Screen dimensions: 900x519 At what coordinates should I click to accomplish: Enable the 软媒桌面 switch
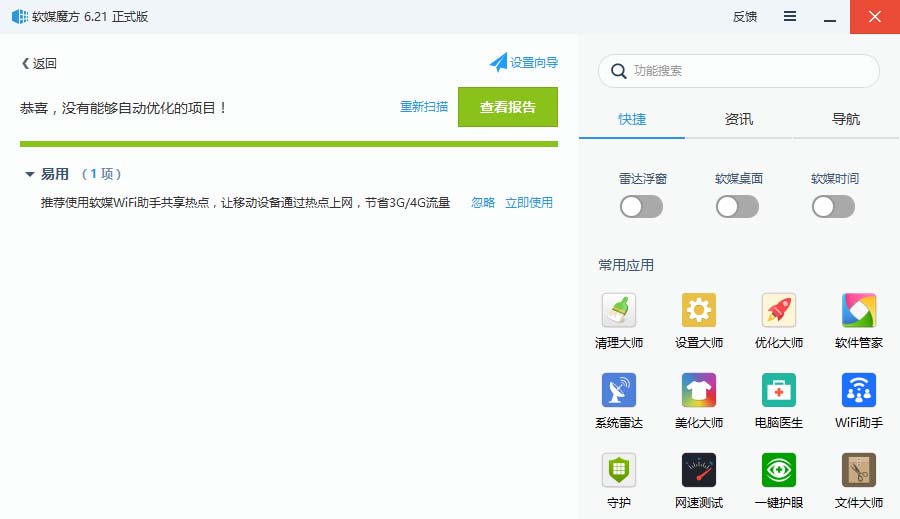[738, 206]
